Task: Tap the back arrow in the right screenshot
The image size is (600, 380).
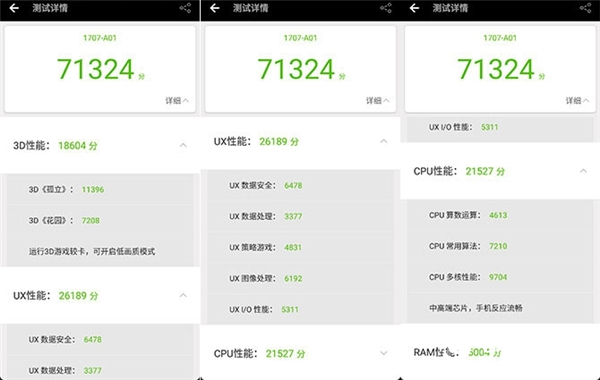Action: pyautogui.click(x=414, y=8)
